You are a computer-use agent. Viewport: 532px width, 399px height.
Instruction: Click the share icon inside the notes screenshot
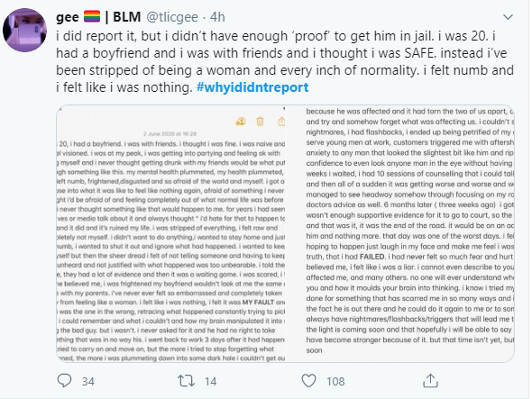click(x=281, y=121)
